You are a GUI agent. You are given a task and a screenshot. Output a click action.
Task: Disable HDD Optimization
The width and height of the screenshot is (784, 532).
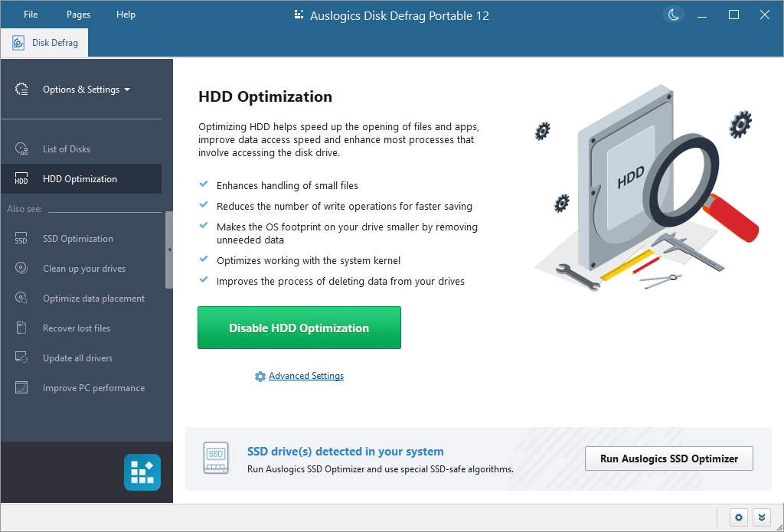pyautogui.click(x=299, y=327)
